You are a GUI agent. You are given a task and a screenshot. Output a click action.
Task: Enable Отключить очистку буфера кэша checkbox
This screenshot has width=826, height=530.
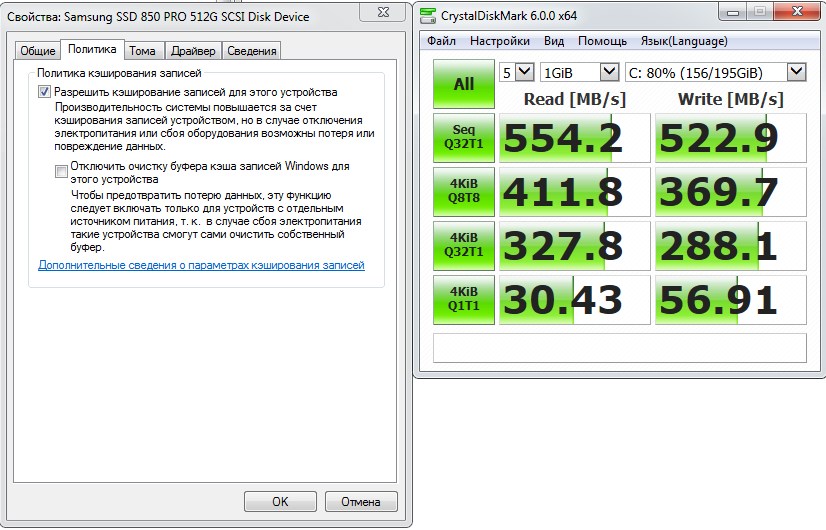coord(61,171)
